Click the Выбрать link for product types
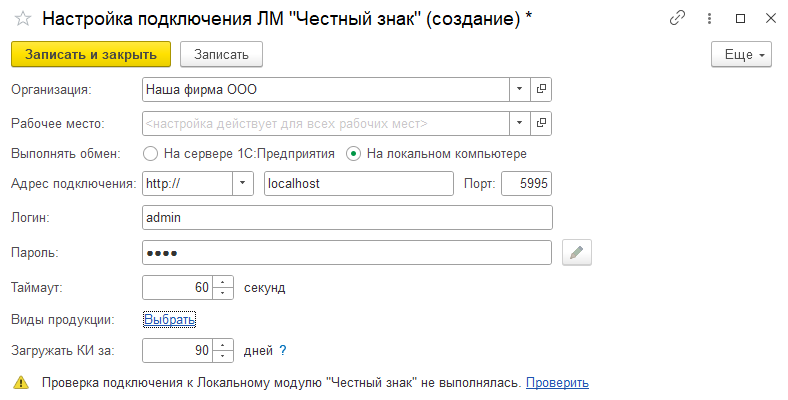This screenshot has height=400, width=788. pyautogui.click(x=170, y=320)
